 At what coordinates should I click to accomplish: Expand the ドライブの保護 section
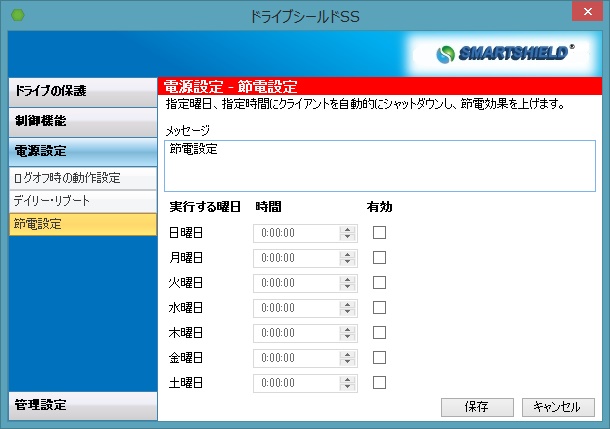tap(80, 91)
